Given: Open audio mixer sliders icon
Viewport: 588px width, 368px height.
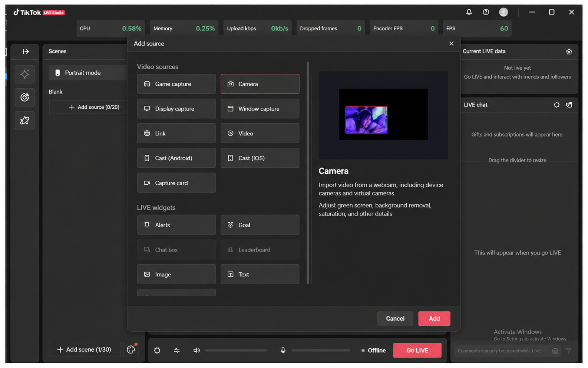Looking at the screenshot, I should pos(177,350).
